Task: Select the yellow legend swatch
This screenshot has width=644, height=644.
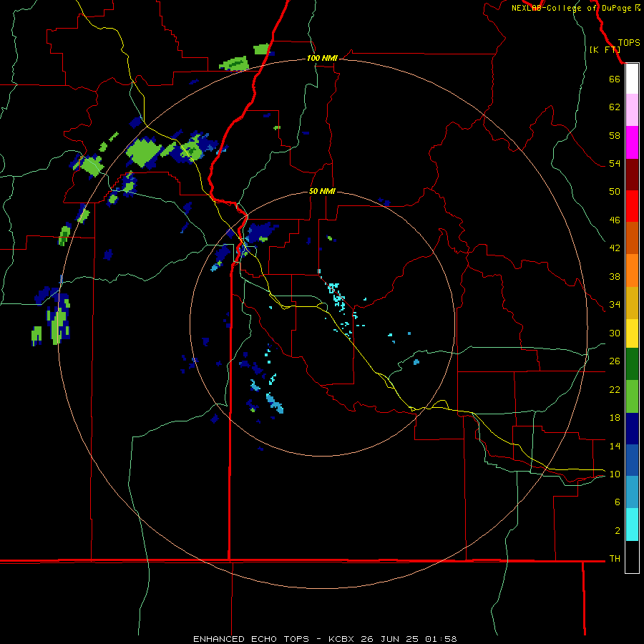Action: coord(632,333)
